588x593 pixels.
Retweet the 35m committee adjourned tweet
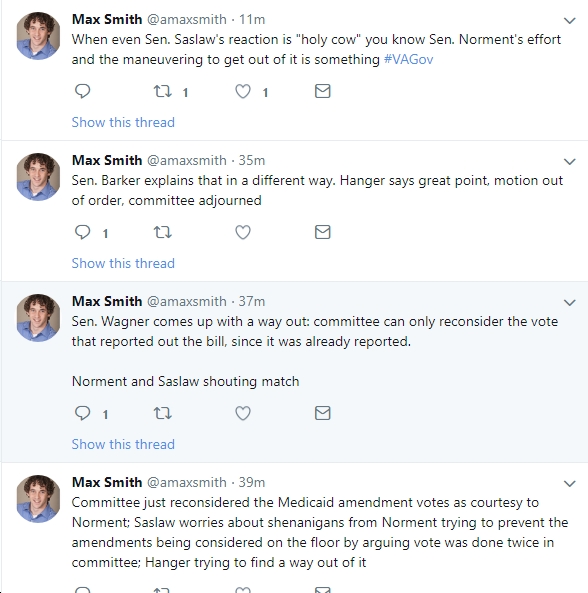(x=163, y=232)
